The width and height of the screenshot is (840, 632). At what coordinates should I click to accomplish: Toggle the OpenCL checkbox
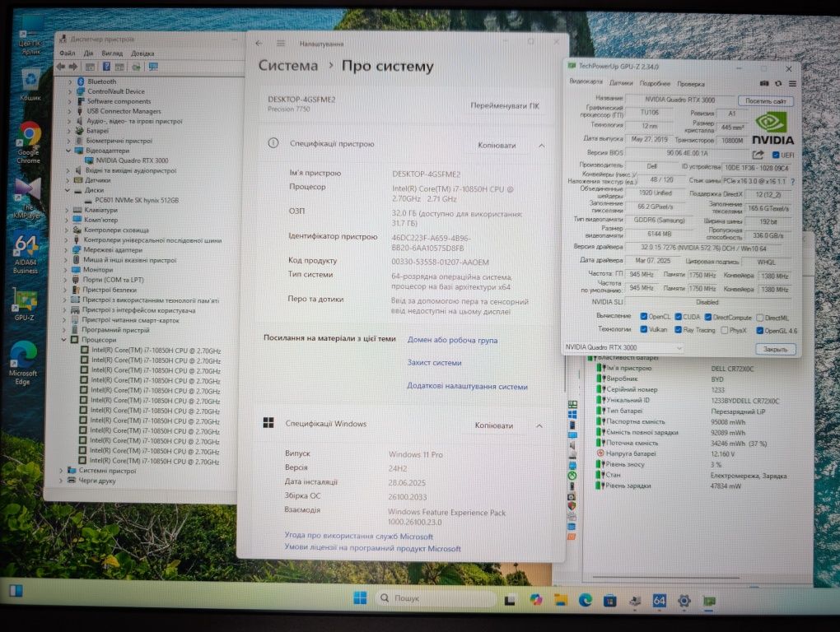[x=644, y=316]
